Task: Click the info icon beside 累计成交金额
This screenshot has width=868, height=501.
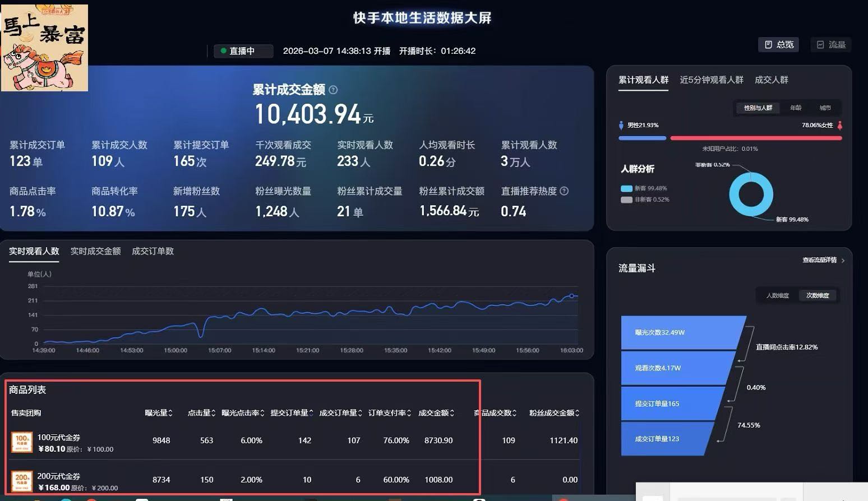Action: tap(334, 90)
